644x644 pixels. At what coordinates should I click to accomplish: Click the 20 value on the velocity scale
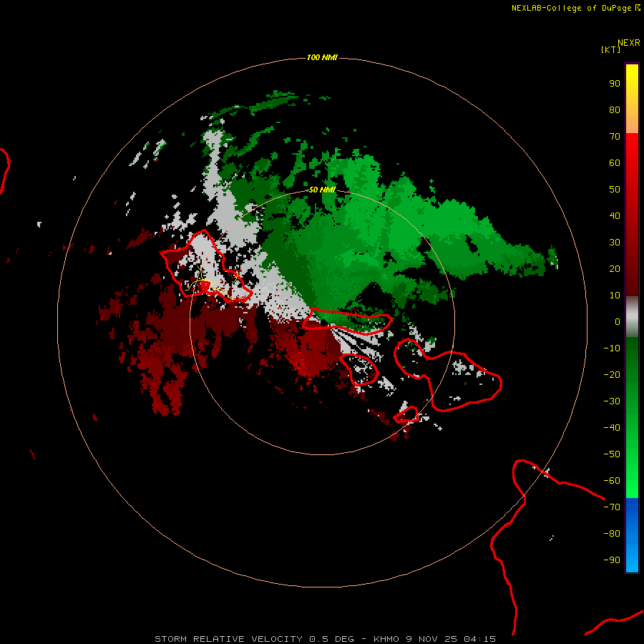click(615, 268)
